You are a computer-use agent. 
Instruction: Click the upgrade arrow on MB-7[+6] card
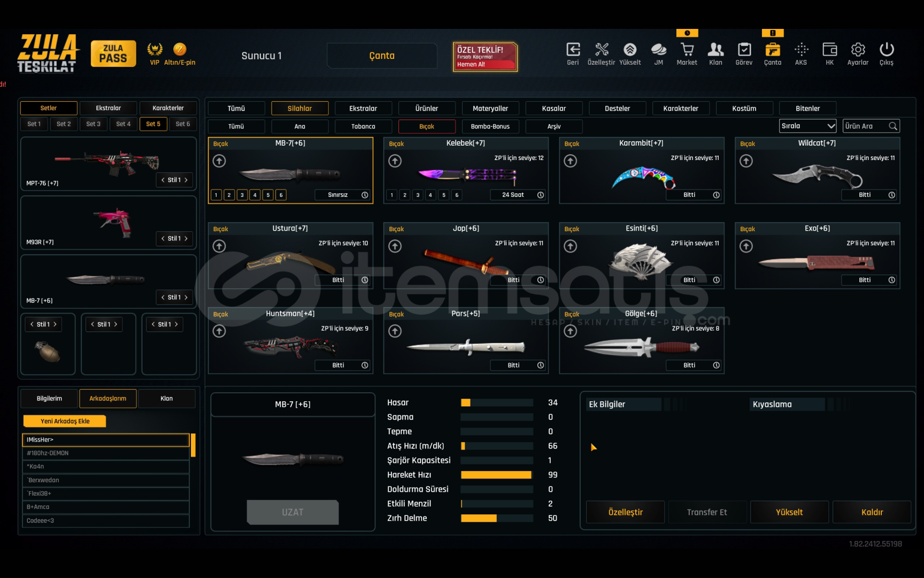click(219, 161)
